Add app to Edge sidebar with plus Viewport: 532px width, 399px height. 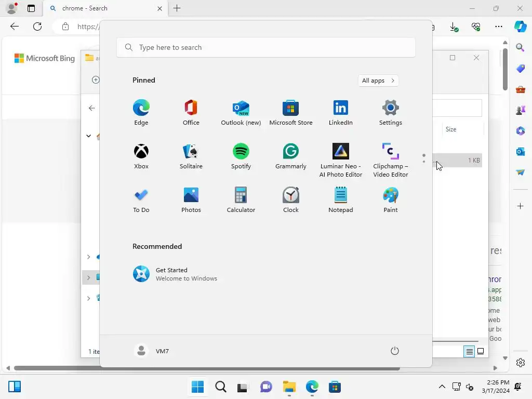520,206
